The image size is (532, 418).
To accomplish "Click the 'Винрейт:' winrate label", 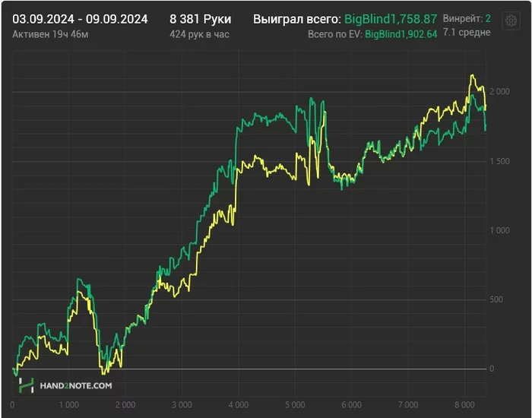I will coord(463,19).
